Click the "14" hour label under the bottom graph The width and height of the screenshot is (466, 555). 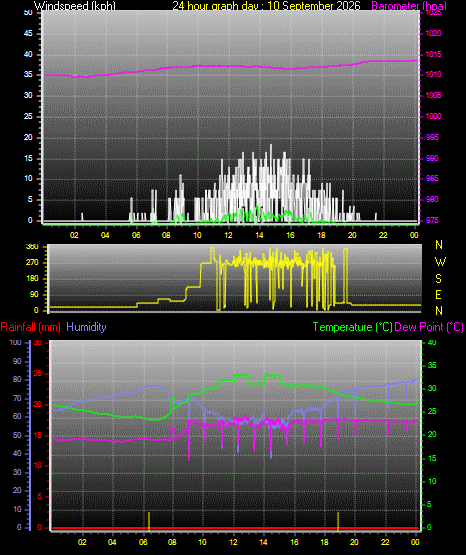[263, 542]
